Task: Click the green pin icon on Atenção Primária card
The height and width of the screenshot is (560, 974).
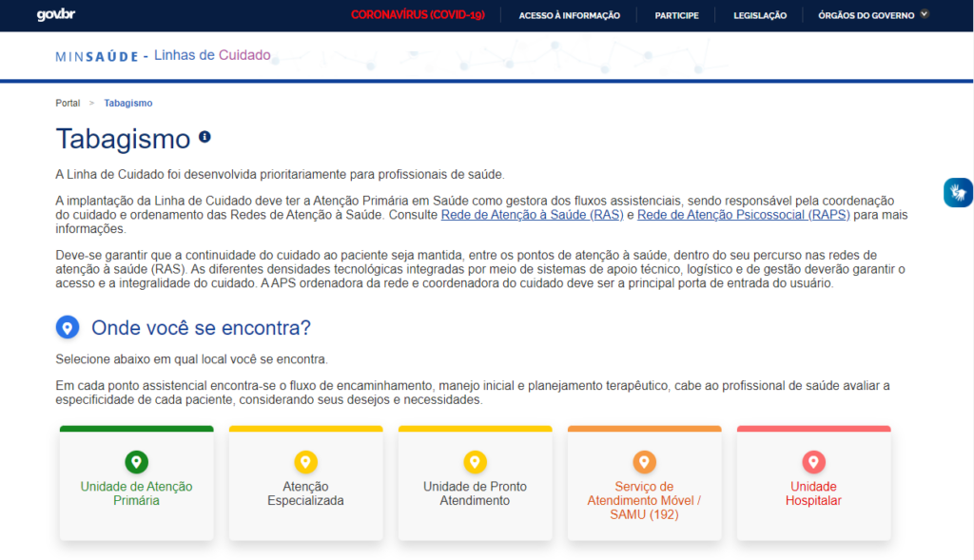Action: coord(137,462)
